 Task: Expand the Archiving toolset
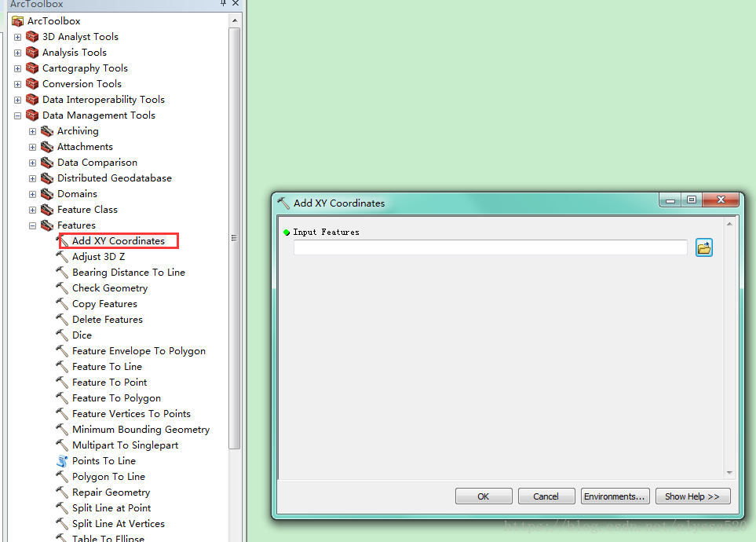(33, 131)
